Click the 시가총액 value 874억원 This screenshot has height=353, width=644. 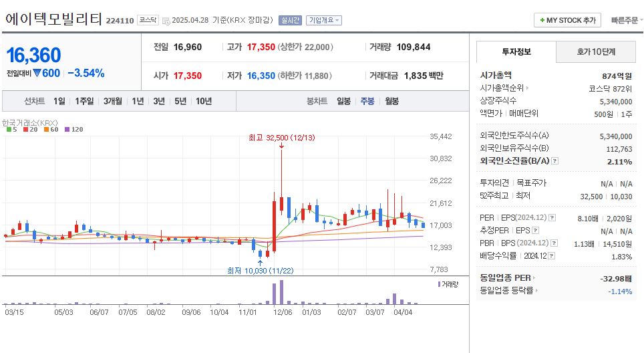pos(617,76)
